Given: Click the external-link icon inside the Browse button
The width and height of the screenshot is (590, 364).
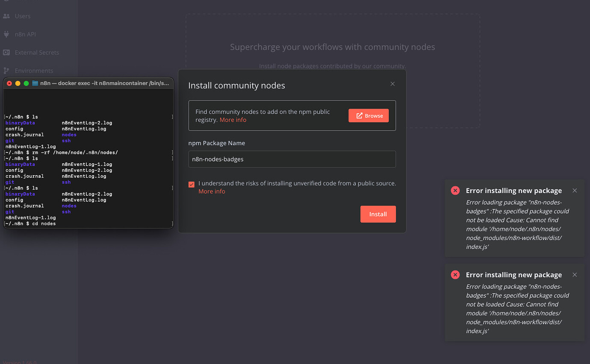Looking at the screenshot, I should point(360,115).
